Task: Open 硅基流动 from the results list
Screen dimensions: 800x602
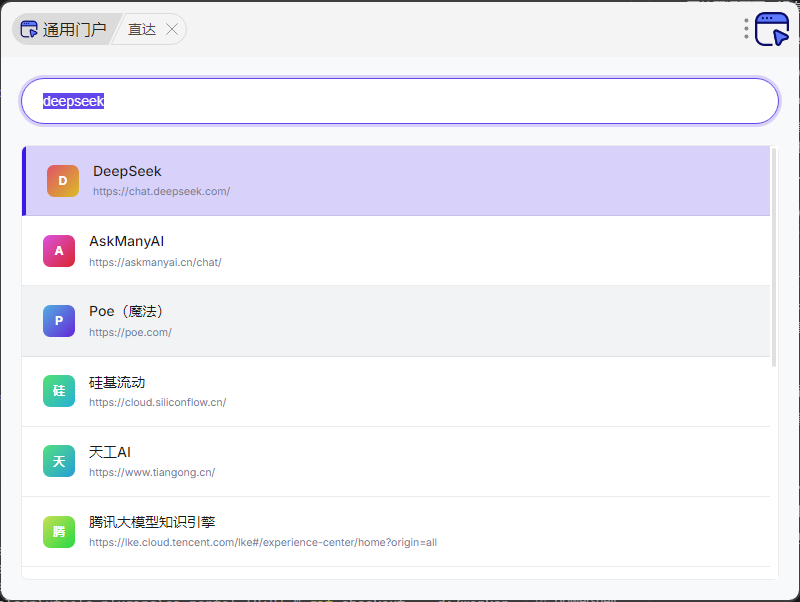Action: coord(117,382)
